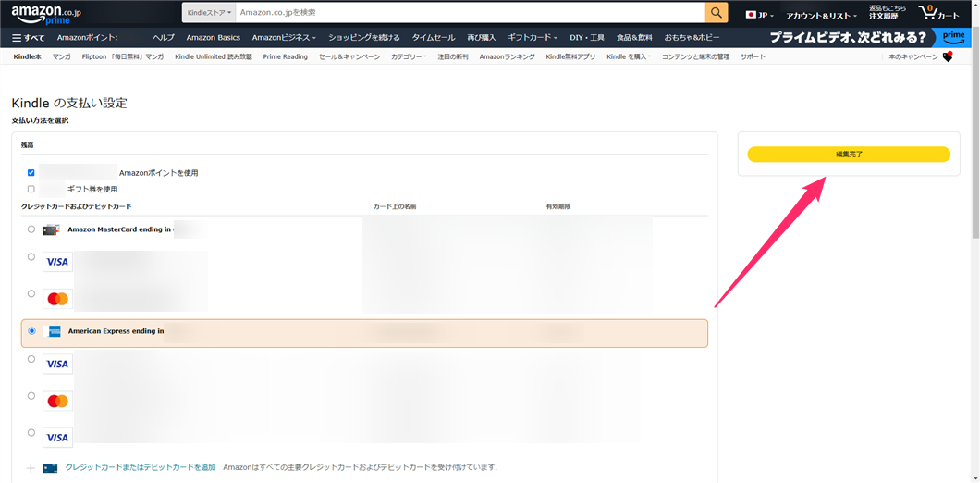Select radio for Mastercard between lower VISA rows
Screen dimensions: 980x483
[x=31, y=395]
